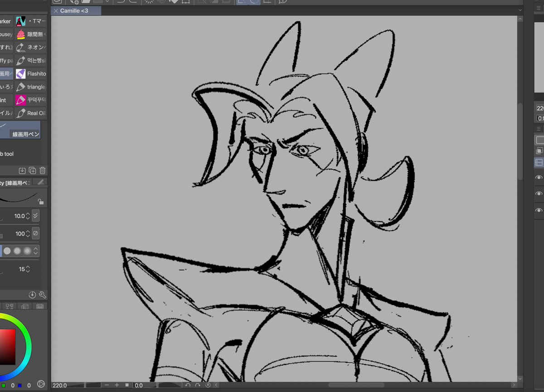Select the 꾸덕꾸덕 magenta brush sub tool

click(30, 100)
